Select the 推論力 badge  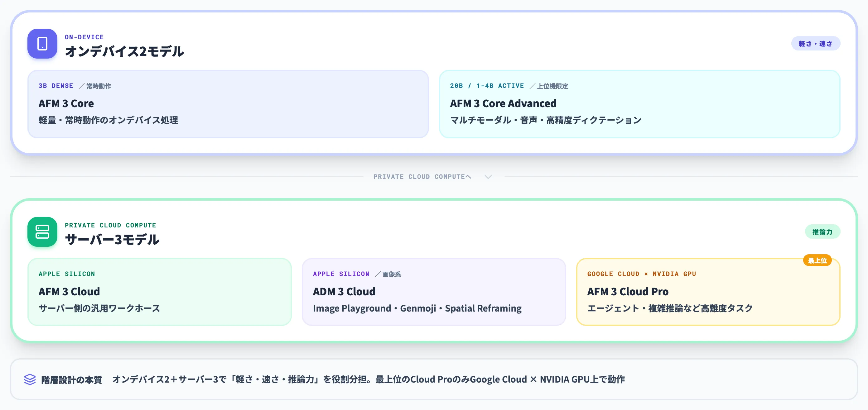pos(822,231)
